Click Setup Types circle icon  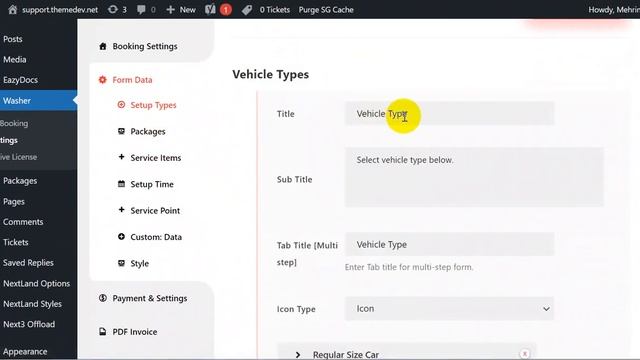point(121,105)
